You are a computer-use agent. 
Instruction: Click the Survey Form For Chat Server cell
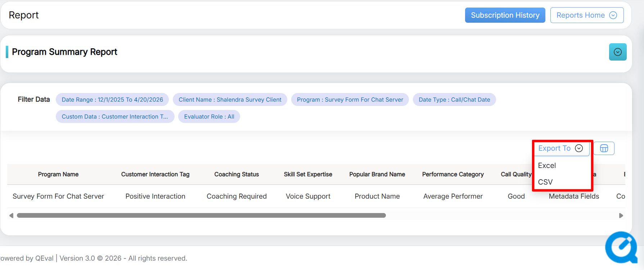tap(58, 196)
